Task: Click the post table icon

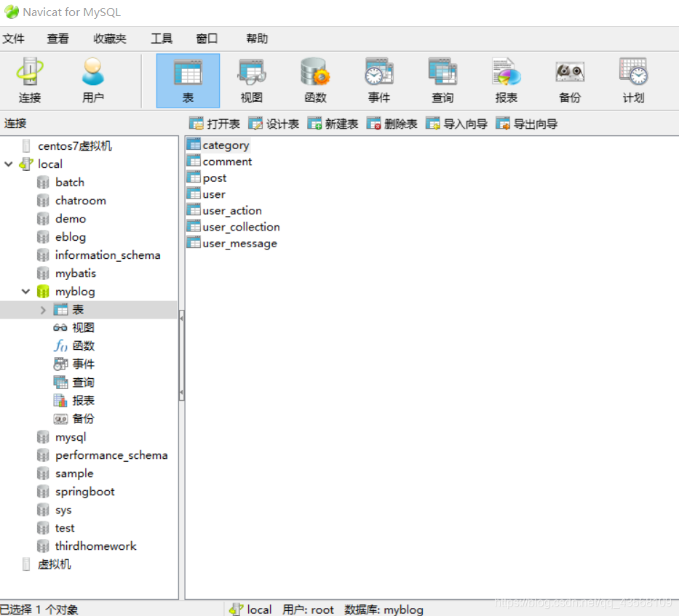Action: [x=194, y=177]
